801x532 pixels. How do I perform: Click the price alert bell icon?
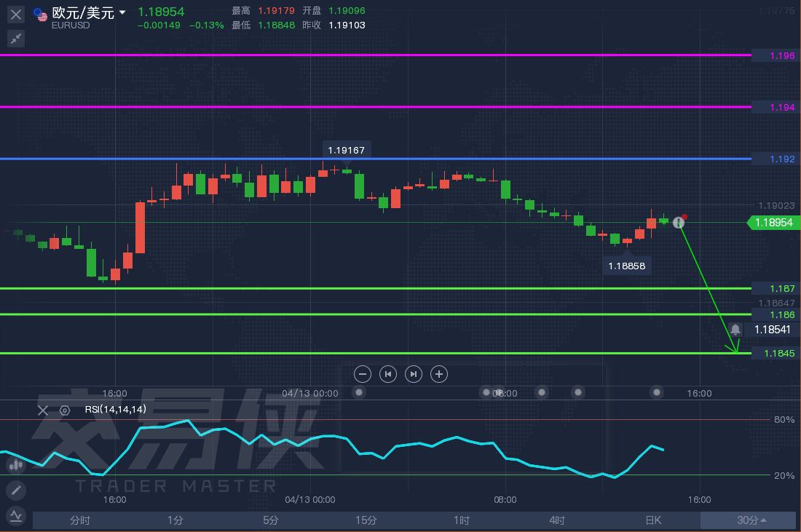pos(735,329)
